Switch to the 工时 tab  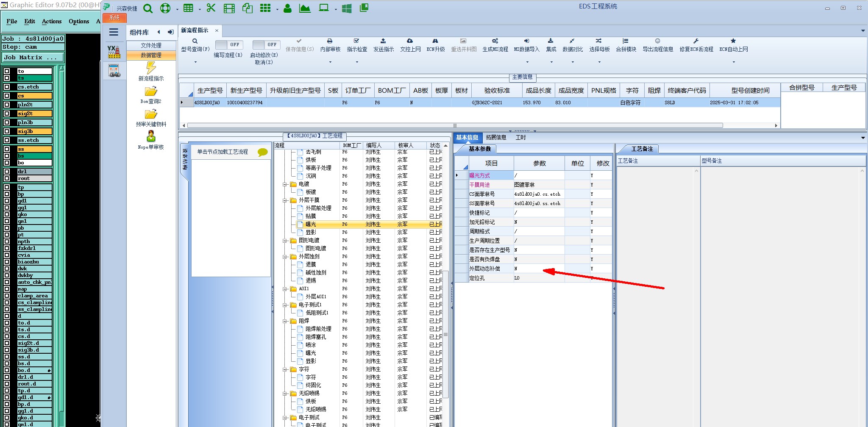point(520,138)
